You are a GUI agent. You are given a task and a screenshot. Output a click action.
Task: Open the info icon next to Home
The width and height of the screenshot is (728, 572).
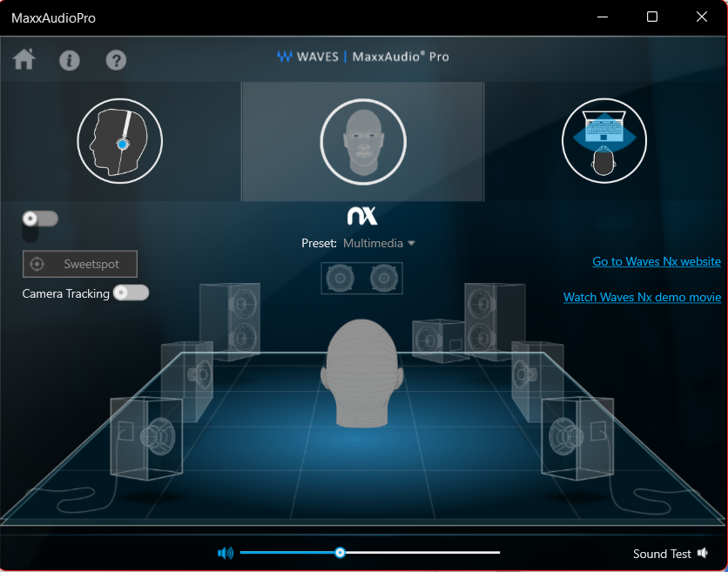click(x=70, y=60)
